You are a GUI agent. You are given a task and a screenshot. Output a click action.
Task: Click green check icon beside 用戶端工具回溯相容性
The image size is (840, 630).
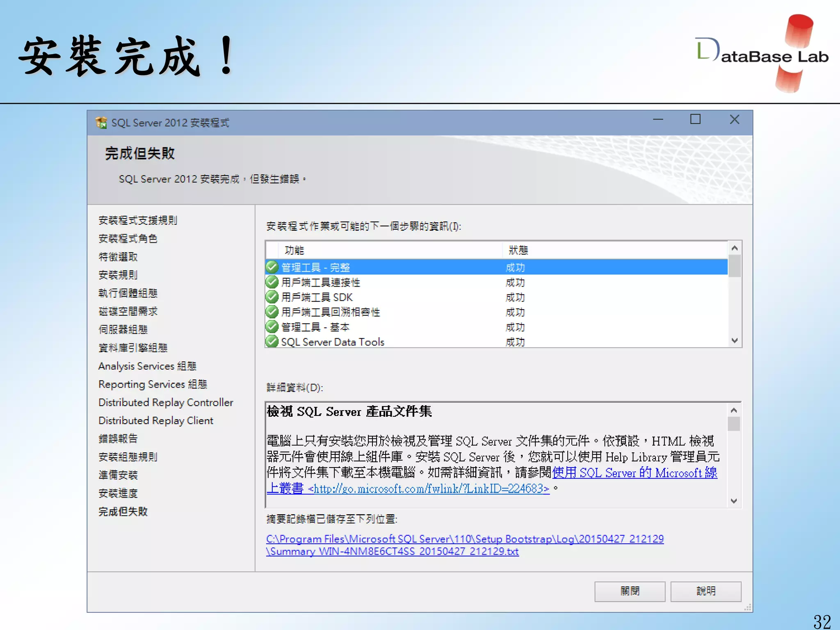point(272,312)
